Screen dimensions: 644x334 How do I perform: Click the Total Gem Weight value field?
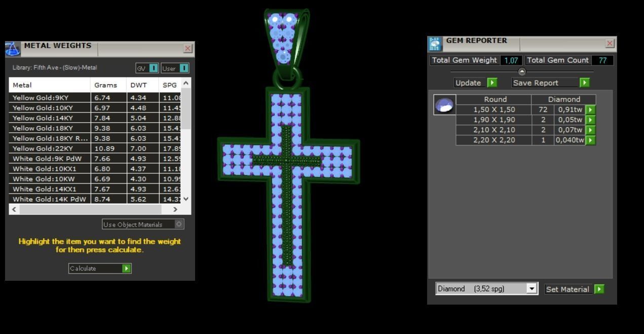(x=511, y=60)
